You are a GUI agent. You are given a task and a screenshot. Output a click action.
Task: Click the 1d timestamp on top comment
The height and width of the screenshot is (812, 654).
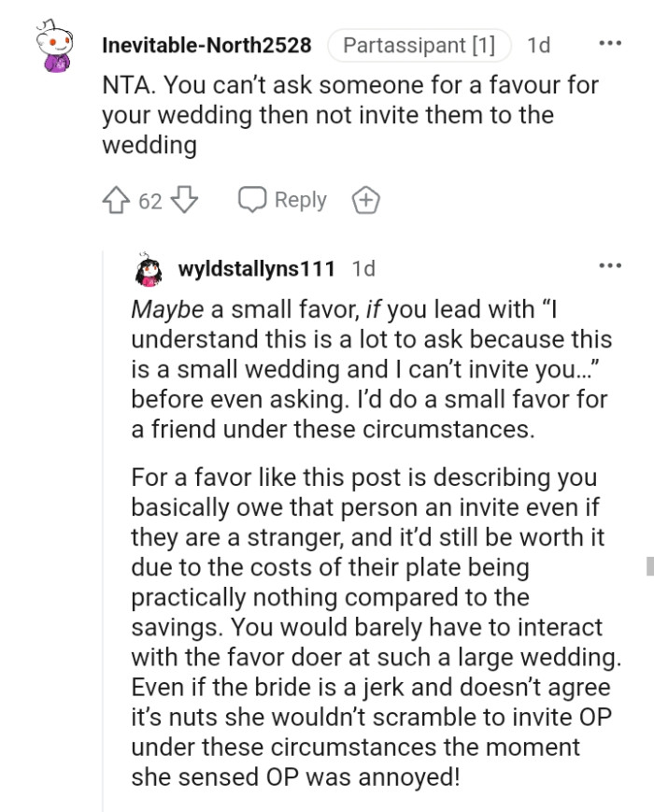coord(539,45)
